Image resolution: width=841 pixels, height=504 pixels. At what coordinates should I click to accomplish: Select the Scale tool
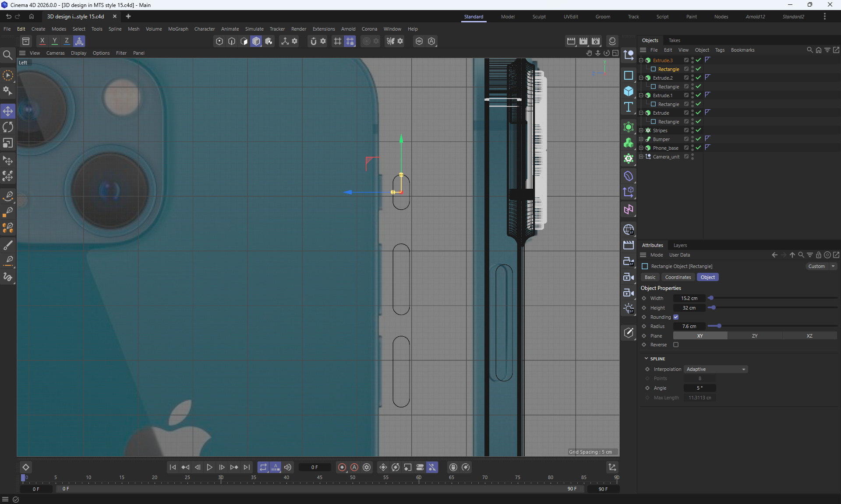pyautogui.click(x=8, y=143)
